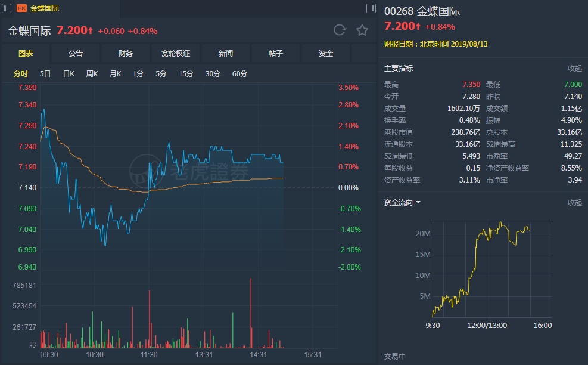The height and width of the screenshot is (365, 588).
Task: Click the 市净率 value 3.94
Action: tap(575, 180)
